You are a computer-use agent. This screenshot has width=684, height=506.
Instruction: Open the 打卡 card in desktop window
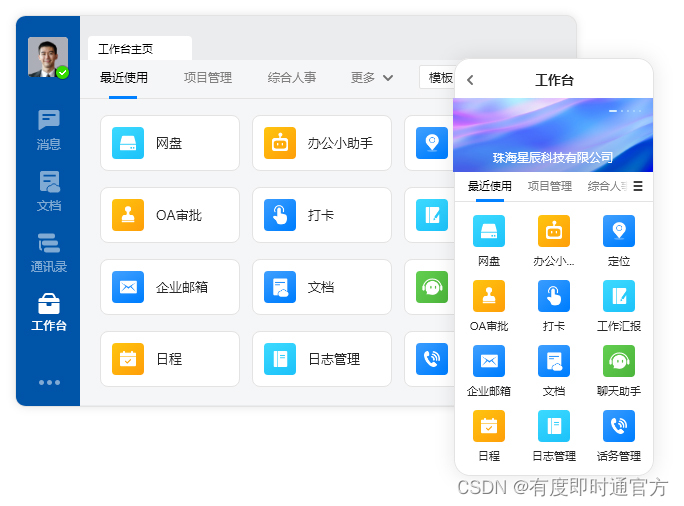(x=321, y=215)
